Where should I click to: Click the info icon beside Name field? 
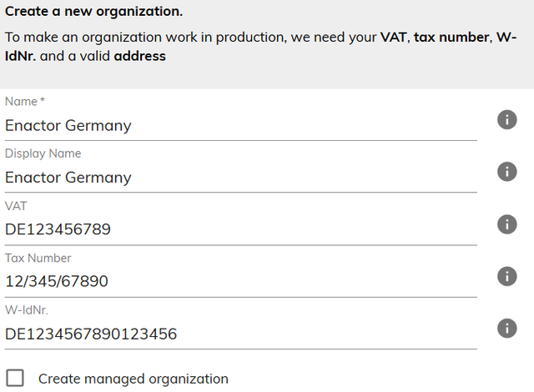click(x=506, y=119)
